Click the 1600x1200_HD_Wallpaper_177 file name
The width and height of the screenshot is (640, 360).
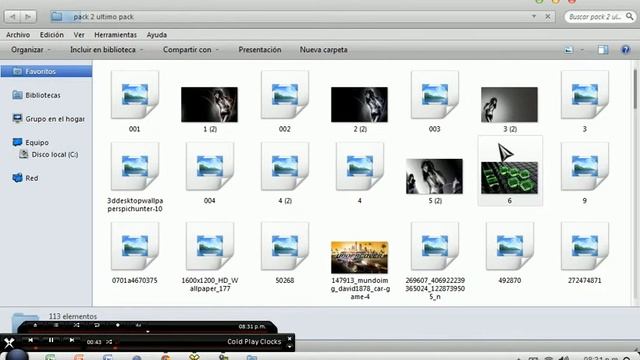[210, 284]
